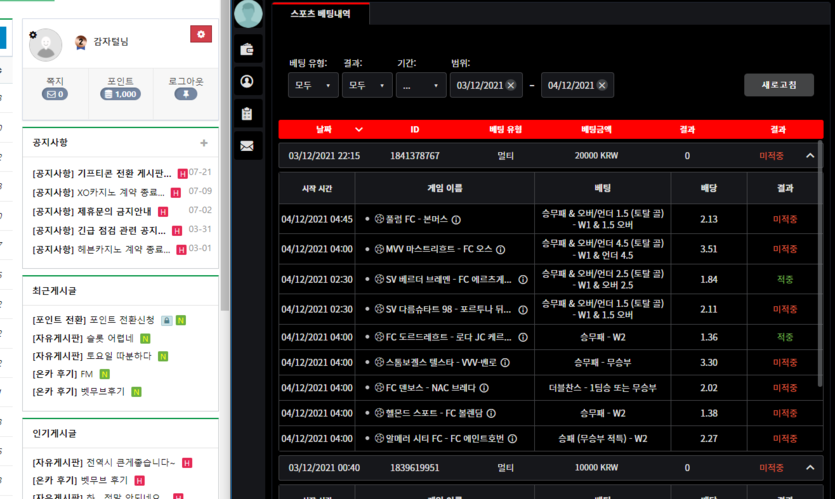Open the wallet icon in dark sidebar
The image size is (835, 499).
[x=247, y=50]
